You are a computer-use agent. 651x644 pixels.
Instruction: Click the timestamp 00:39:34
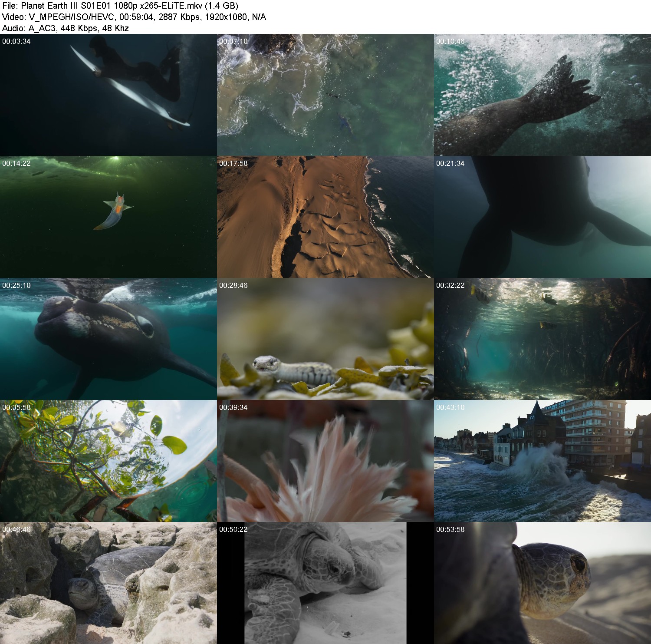[x=233, y=407]
